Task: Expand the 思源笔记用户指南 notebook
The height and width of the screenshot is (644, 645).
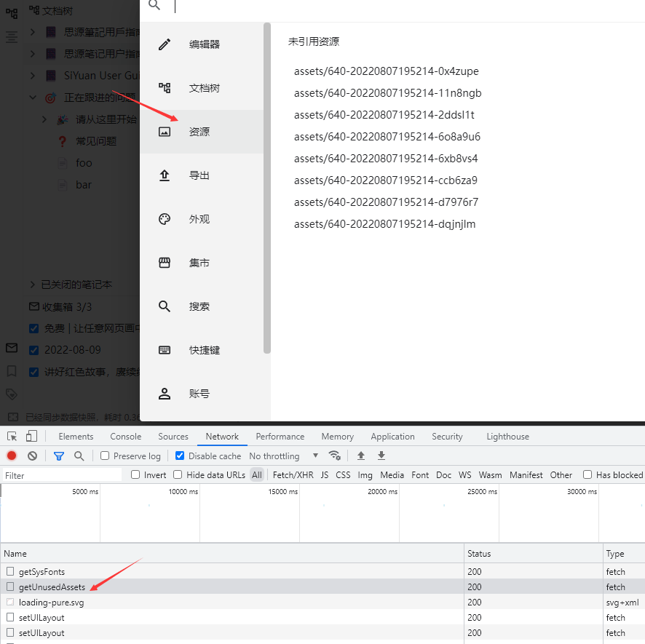Action: 33,53
